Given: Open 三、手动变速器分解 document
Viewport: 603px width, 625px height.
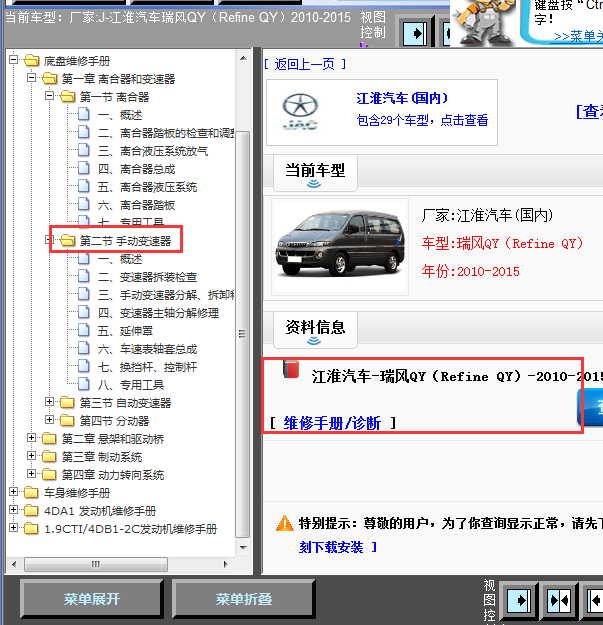Looking at the screenshot, I should pos(166,295).
